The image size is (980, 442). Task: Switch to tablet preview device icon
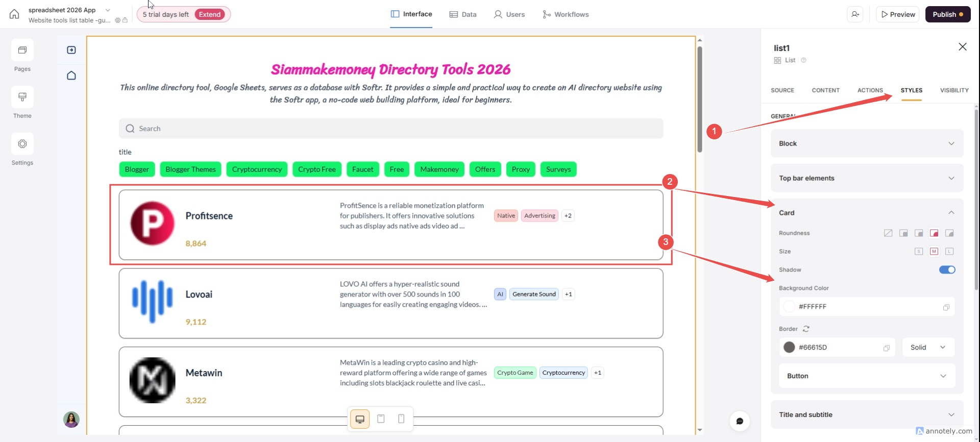tap(381, 419)
